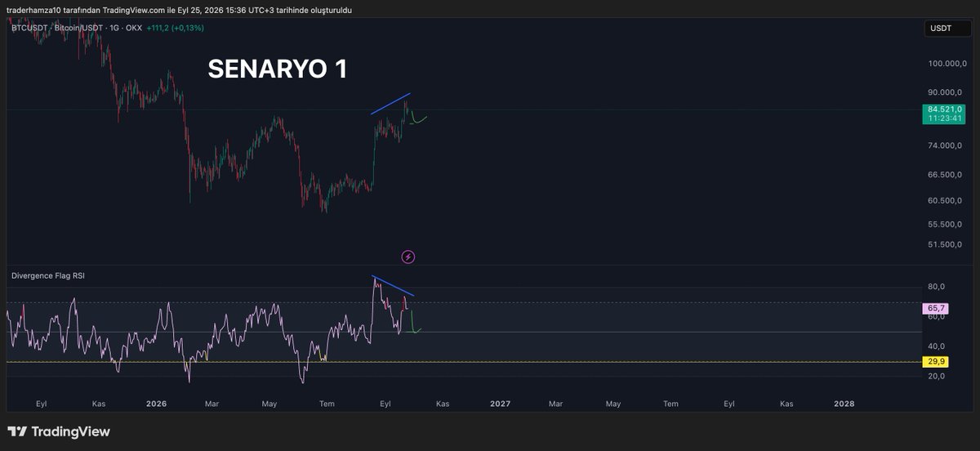Click the 2028 year label on time axis
This screenshot has height=451, width=980.
click(x=844, y=404)
